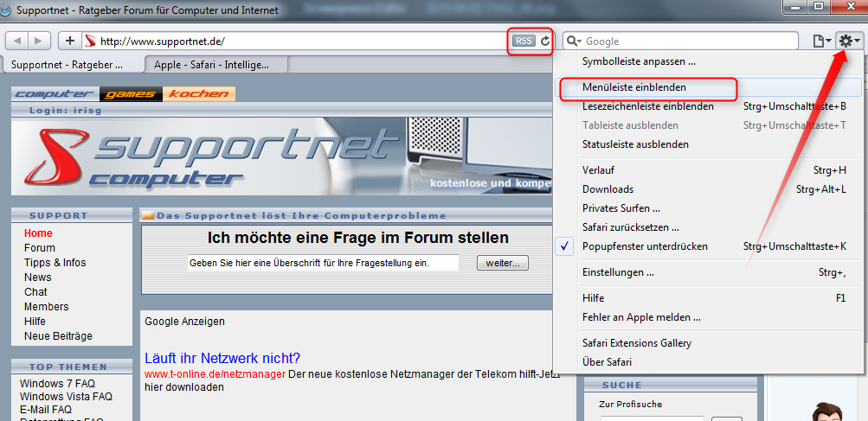
Task: Click the Supportnet favicon in address bar
Action: 90,41
